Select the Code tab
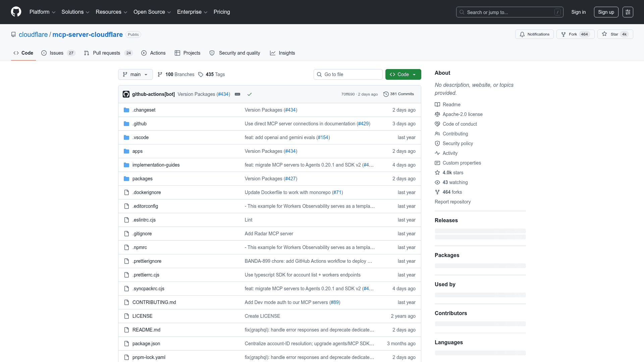 point(23,53)
